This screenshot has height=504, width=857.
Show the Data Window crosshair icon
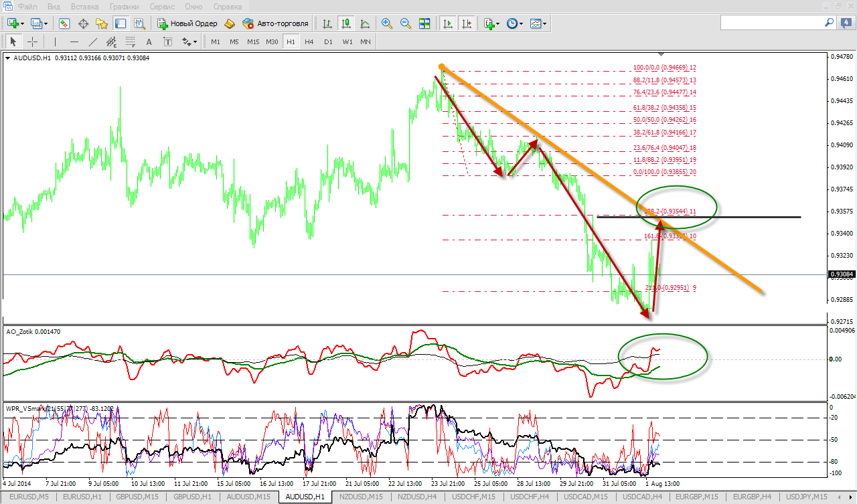point(84,23)
